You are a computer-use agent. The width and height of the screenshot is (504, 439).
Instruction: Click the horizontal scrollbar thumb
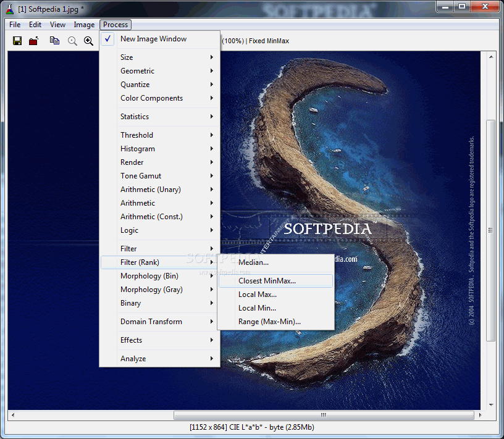click(x=324, y=415)
